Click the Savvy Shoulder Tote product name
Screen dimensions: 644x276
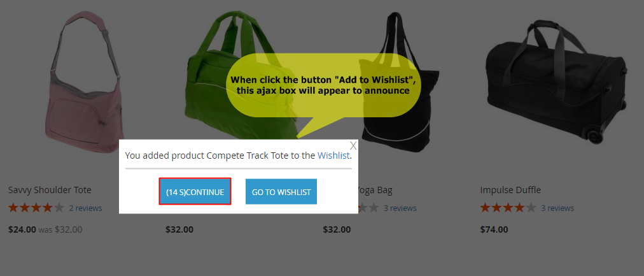(x=50, y=190)
